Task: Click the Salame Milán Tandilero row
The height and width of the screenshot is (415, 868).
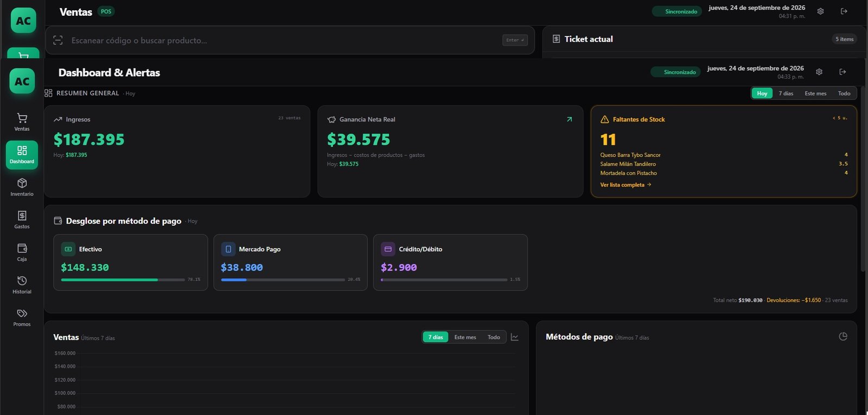Action: 724,164
